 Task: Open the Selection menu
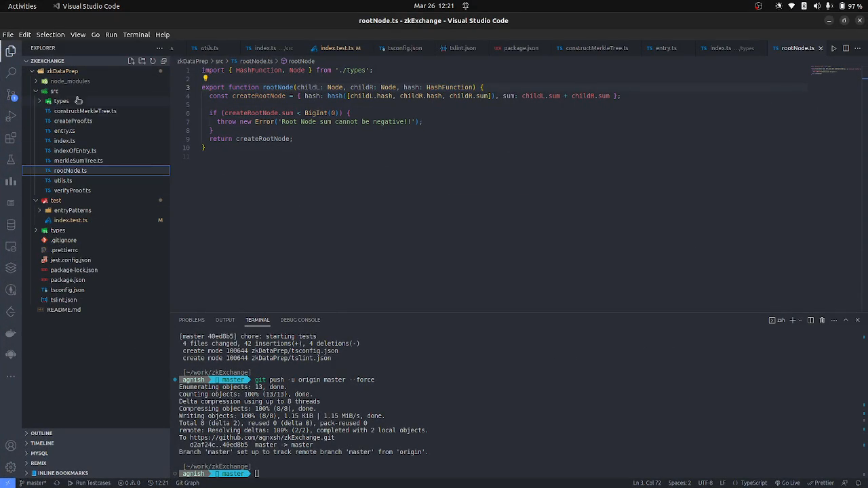(x=50, y=35)
